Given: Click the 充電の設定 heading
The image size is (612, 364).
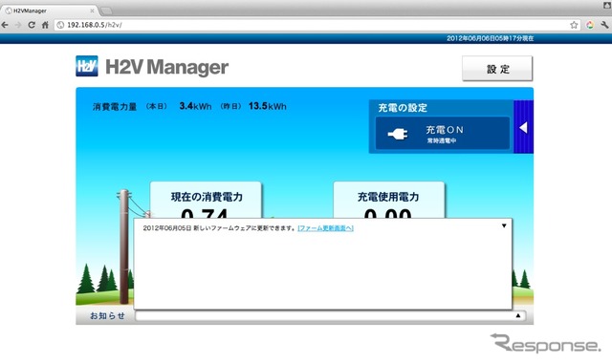Looking at the screenshot, I should click(x=403, y=108).
